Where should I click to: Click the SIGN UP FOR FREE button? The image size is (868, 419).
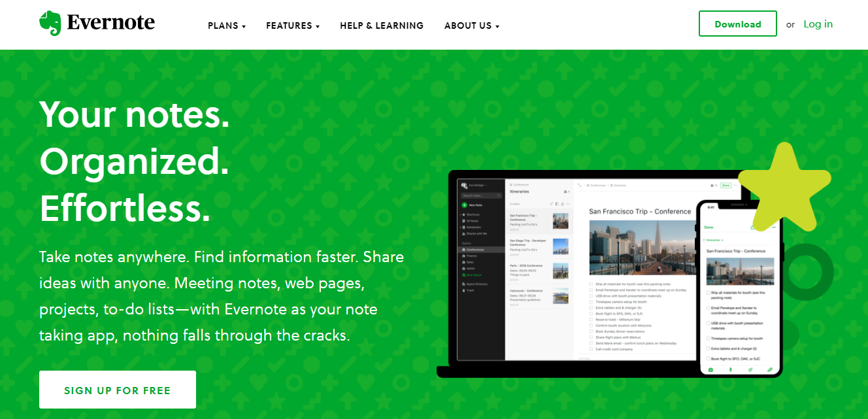pyautogui.click(x=118, y=390)
